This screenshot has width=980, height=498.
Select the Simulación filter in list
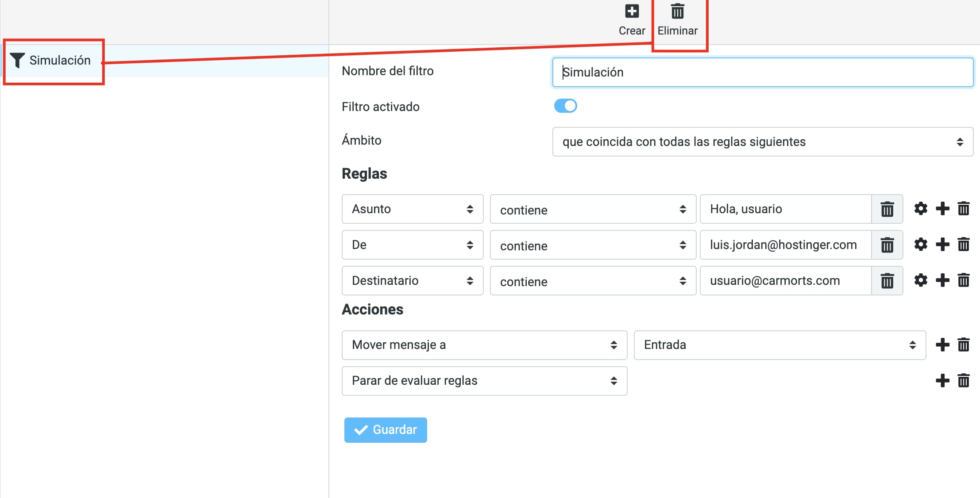coord(59,61)
